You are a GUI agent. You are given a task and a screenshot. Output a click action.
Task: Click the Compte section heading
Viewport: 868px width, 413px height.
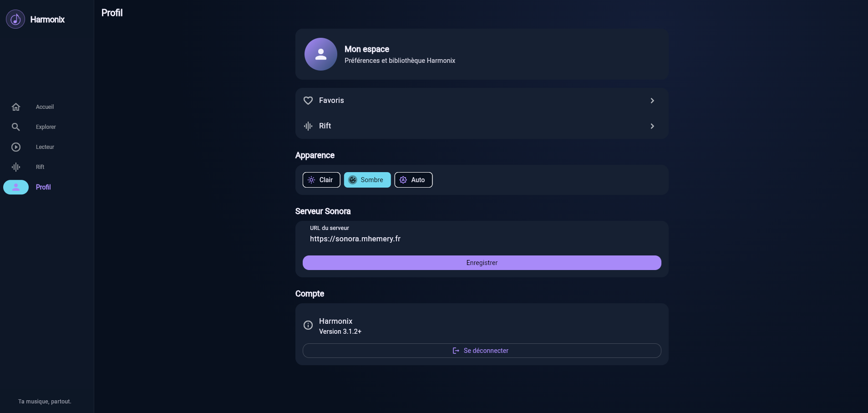pos(310,294)
